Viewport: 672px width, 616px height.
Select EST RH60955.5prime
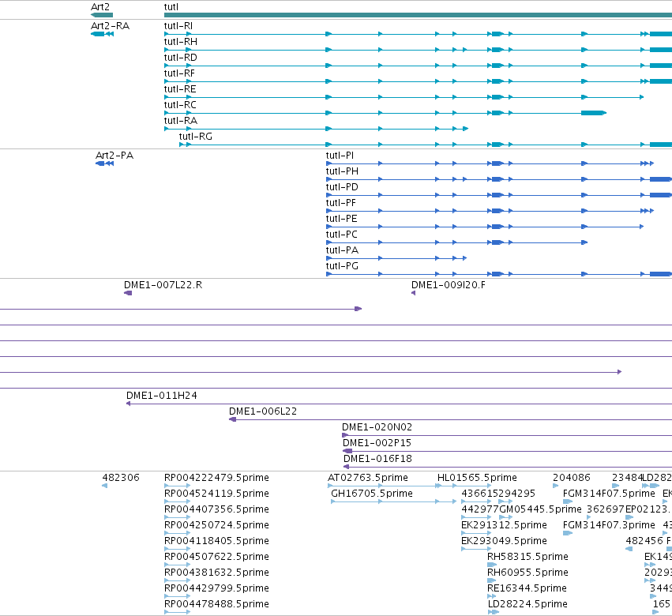[527, 573]
